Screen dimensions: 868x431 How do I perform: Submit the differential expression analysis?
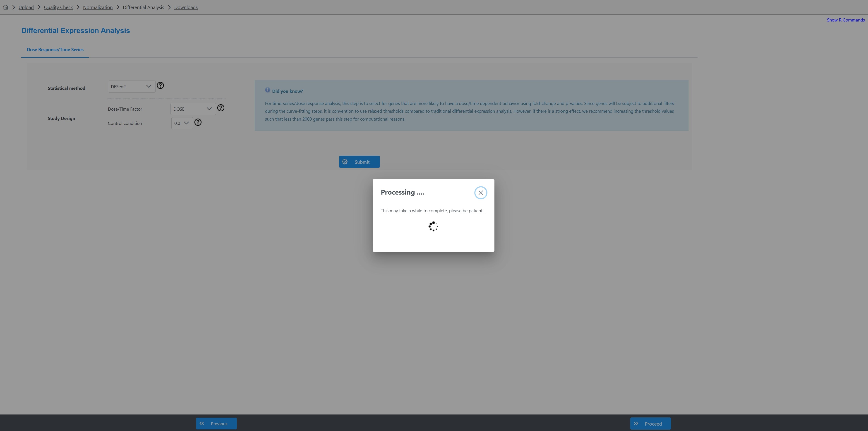coord(359,162)
